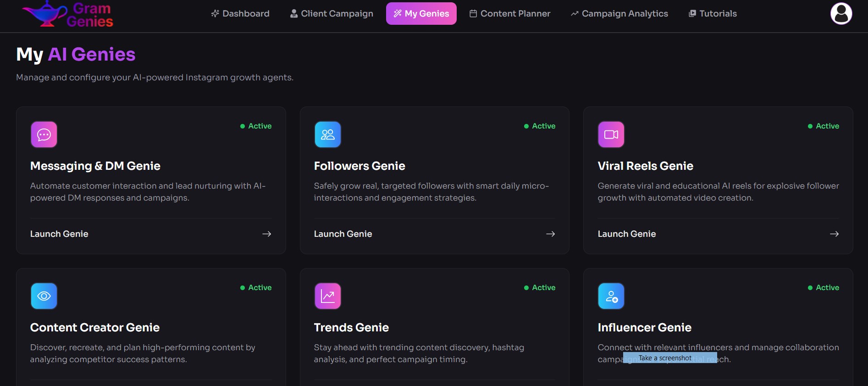Click the 'Generate viral and educational' description
868x386 pixels.
point(719,192)
